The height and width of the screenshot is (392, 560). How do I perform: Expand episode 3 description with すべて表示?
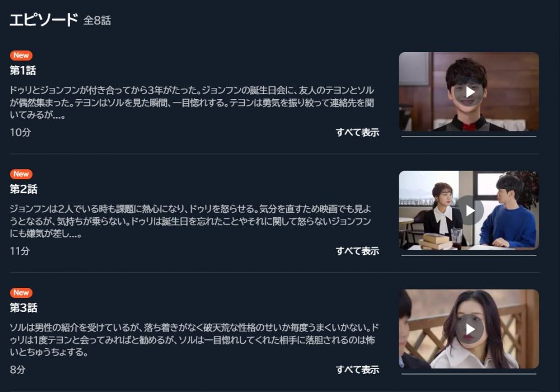357,370
